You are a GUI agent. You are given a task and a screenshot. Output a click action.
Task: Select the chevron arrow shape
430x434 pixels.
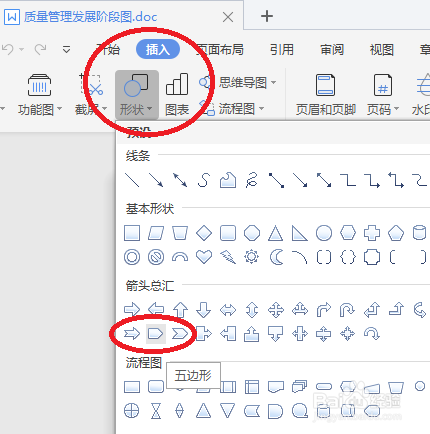(x=180, y=334)
